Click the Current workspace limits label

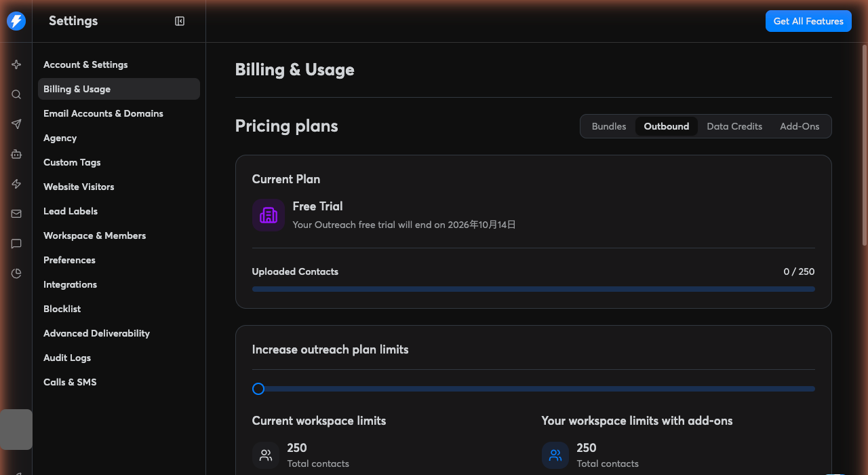[x=319, y=421]
